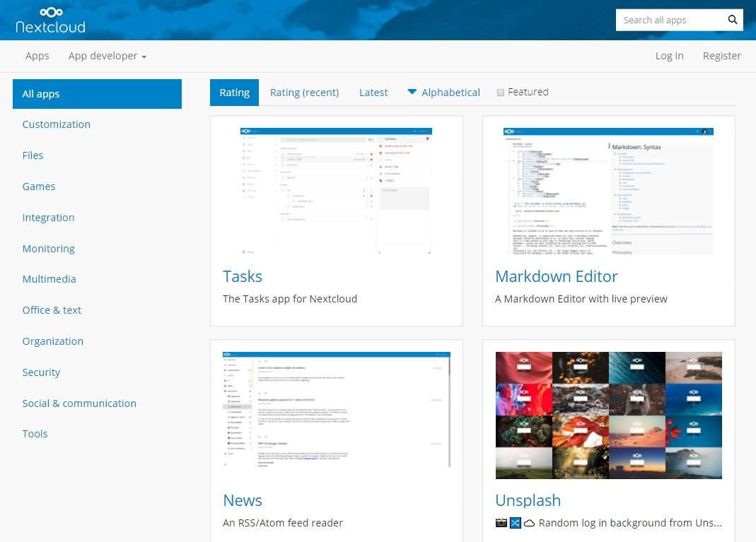Screen dimensions: 756x542
Task: Select the All apps category
Action: click(97, 94)
